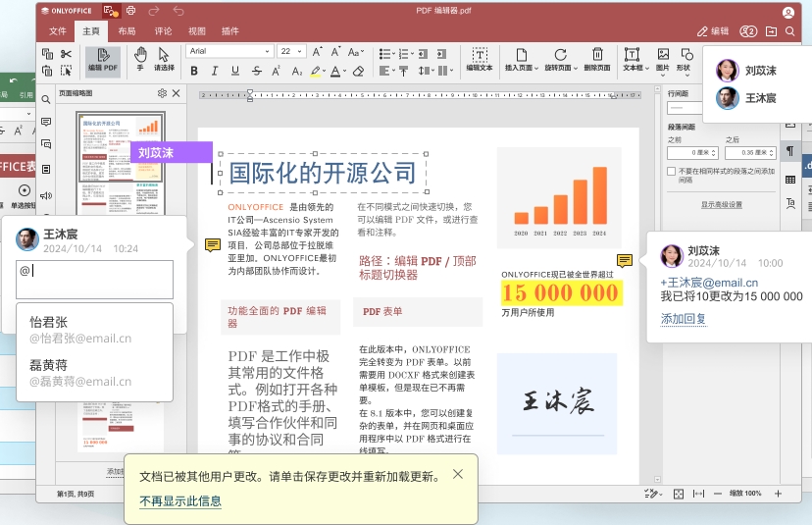Click the zoom in plus button

(x=778, y=494)
